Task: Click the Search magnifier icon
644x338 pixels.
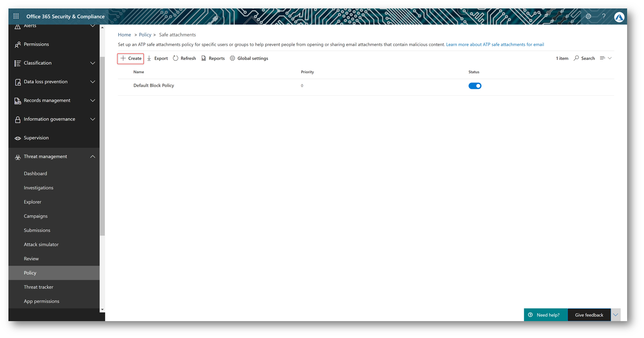Action: pyautogui.click(x=576, y=58)
